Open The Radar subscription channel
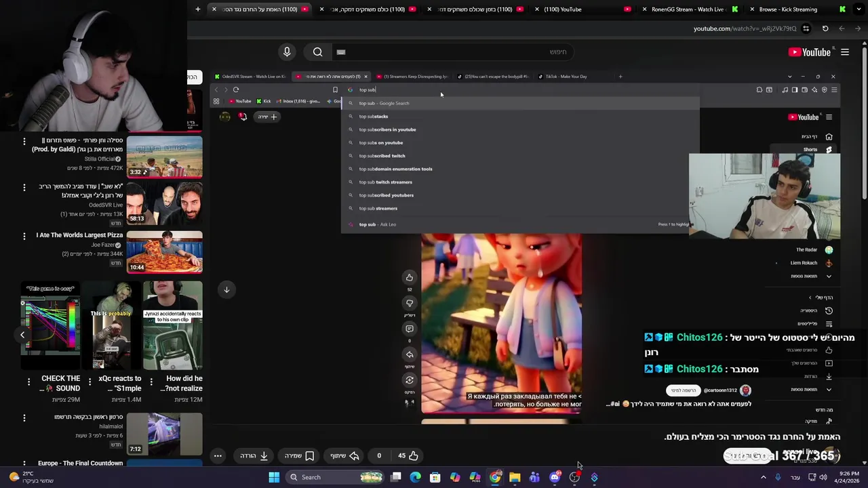Image resolution: width=868 pixels, height=488 pixels. point(812,250)
